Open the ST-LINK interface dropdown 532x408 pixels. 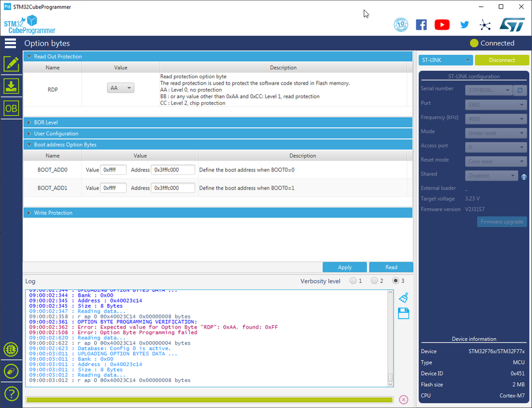click(x=445, y=60)
